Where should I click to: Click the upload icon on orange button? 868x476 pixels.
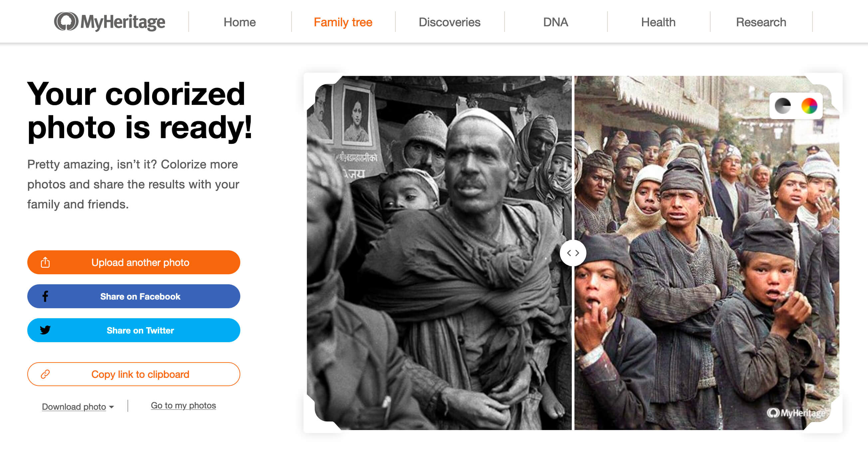pos(45,262)
